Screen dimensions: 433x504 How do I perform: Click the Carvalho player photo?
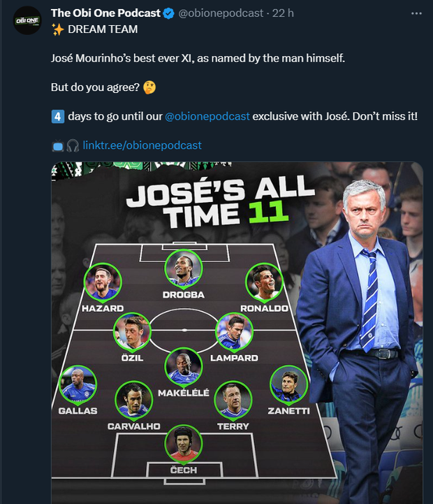[134, 401]
